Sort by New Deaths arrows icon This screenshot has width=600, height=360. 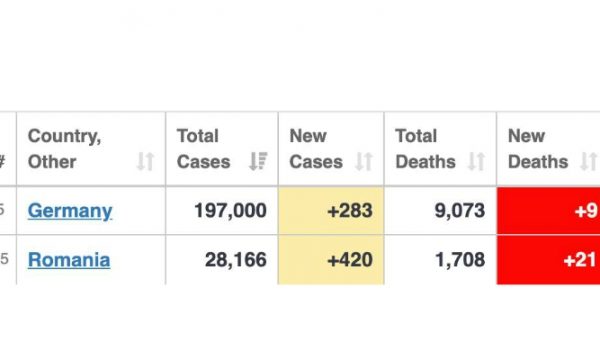pos(589,161)
